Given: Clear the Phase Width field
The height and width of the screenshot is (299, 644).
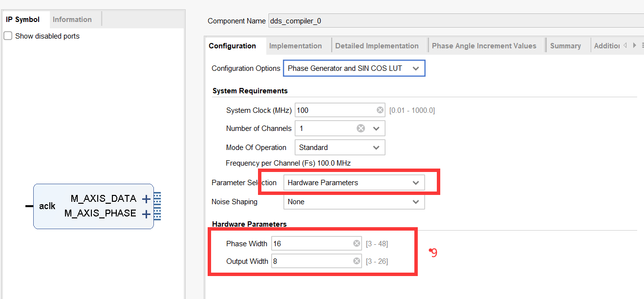Looking at the screenshot, I should point(357,244).
